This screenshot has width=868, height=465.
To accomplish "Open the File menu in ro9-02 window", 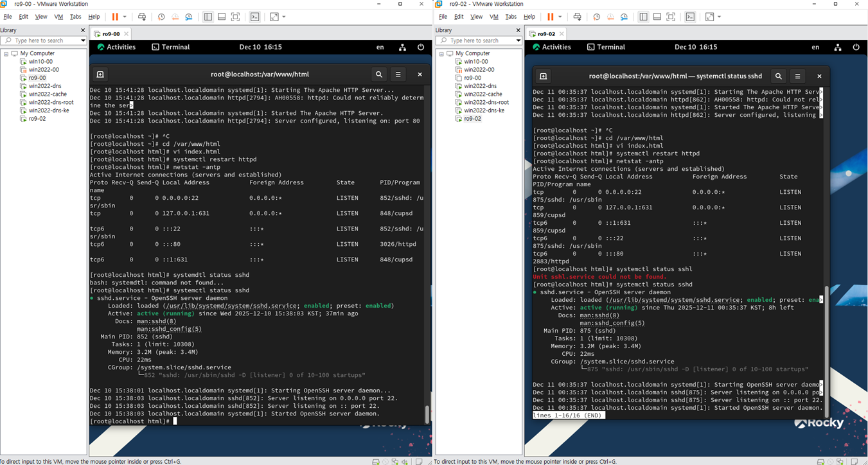I will pos(443,17).
